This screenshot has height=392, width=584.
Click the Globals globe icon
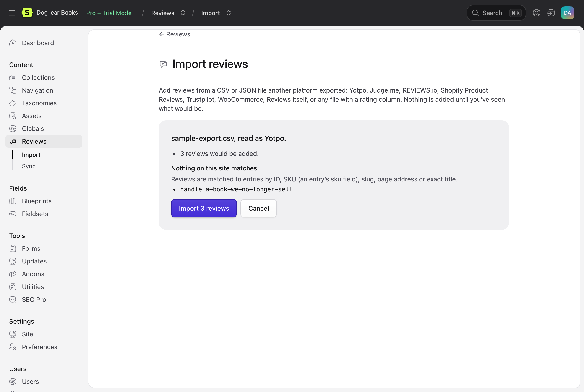click(x=13, y=129)
